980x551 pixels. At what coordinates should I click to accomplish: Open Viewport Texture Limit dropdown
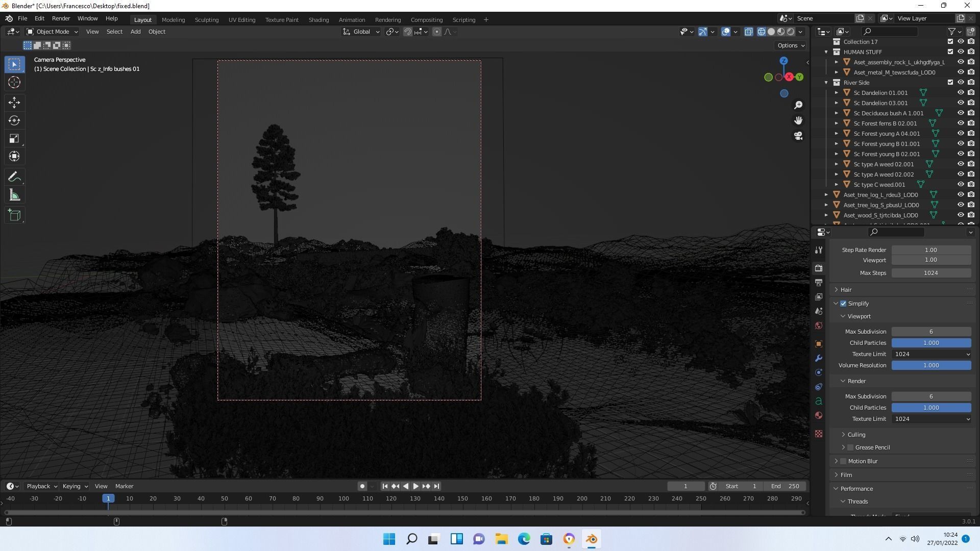(x=931, y=354)
